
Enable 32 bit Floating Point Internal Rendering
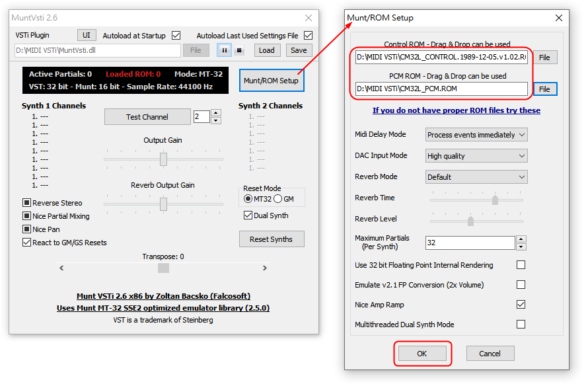(521, 265)
